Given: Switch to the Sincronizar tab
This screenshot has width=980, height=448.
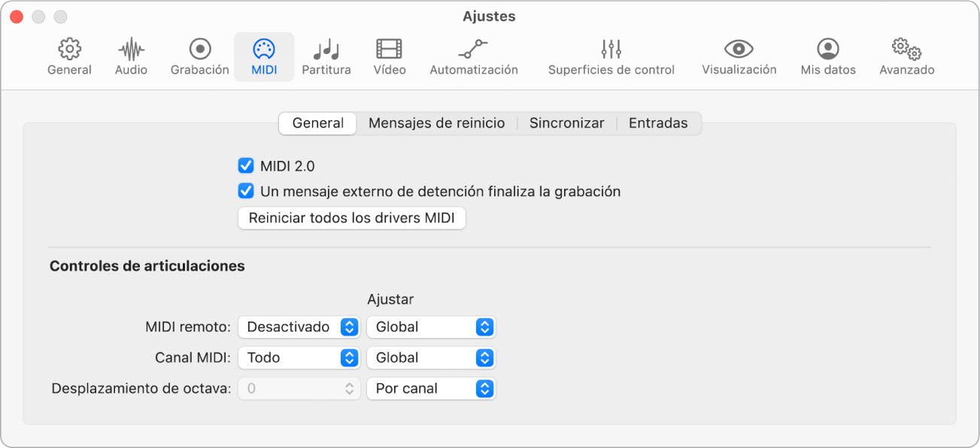Looking at the screenshot, I should point(566,123).
